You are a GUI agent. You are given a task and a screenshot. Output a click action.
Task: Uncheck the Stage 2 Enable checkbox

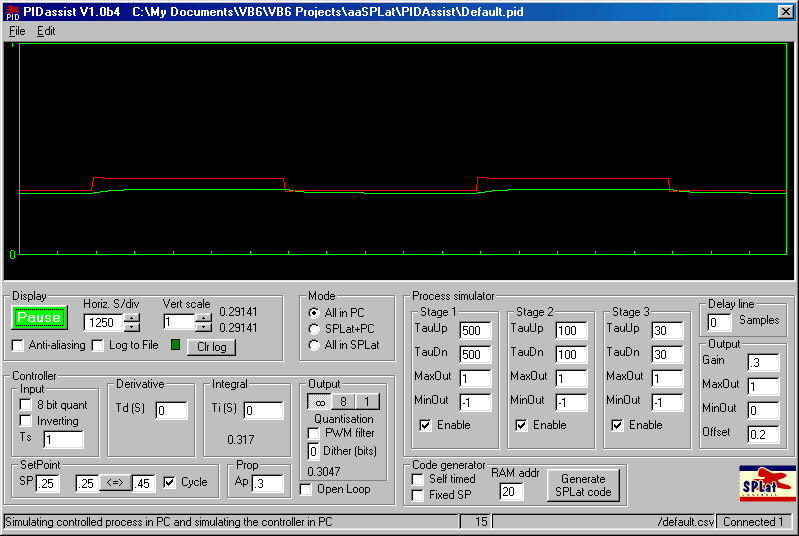(x=522, y=425)
